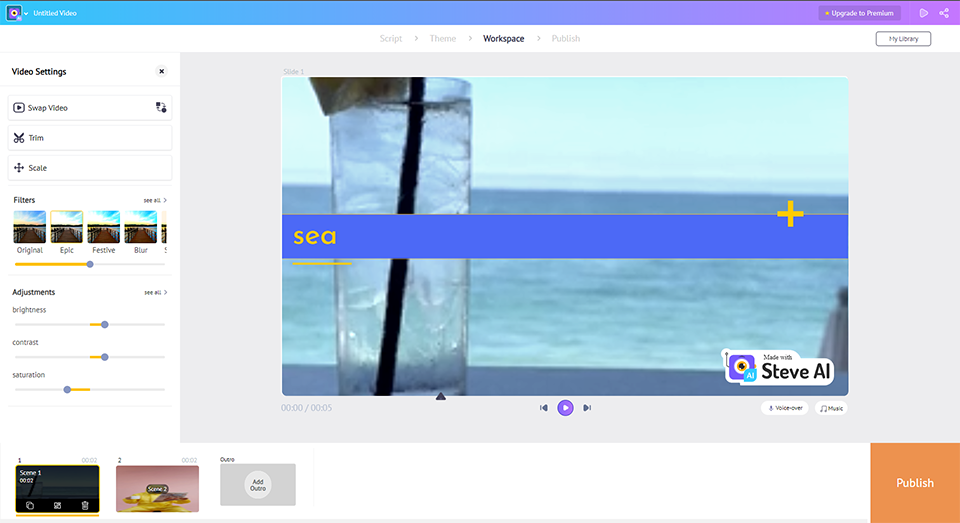Click the contrast slider handle
Viewport: 960px width, 523px height.
pos(105,357)
